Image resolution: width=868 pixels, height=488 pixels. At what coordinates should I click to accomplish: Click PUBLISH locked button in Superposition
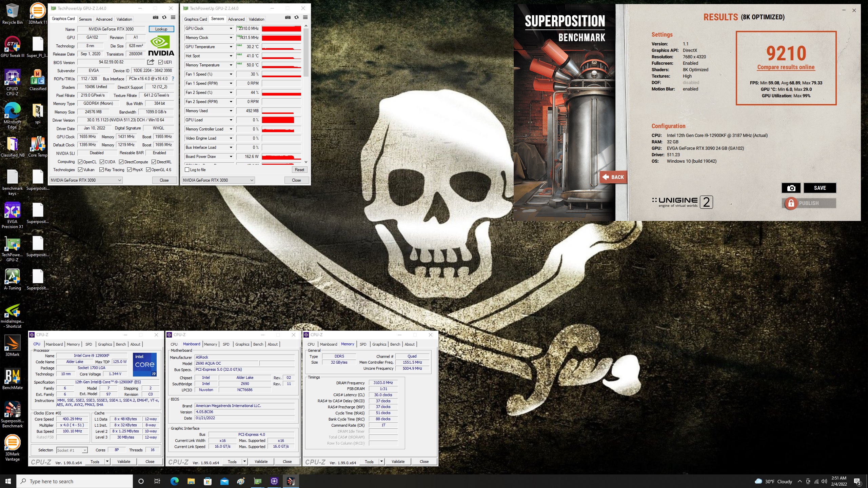(809, 203)
